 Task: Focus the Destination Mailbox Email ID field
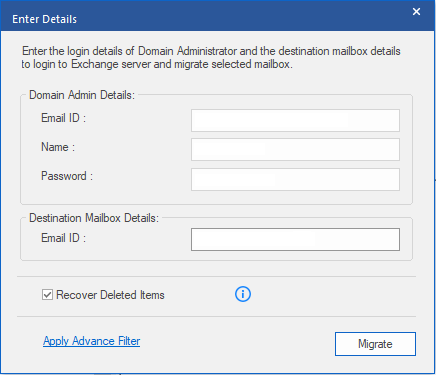coord(295,239)
